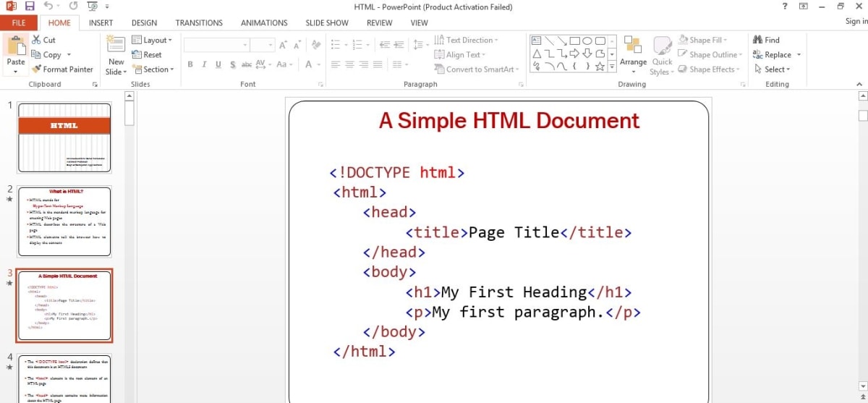Image resolution: width=868 pixels, height=403 pixels.
Task: Open the Select dropdown in Editing
Action: pos(773,69)
